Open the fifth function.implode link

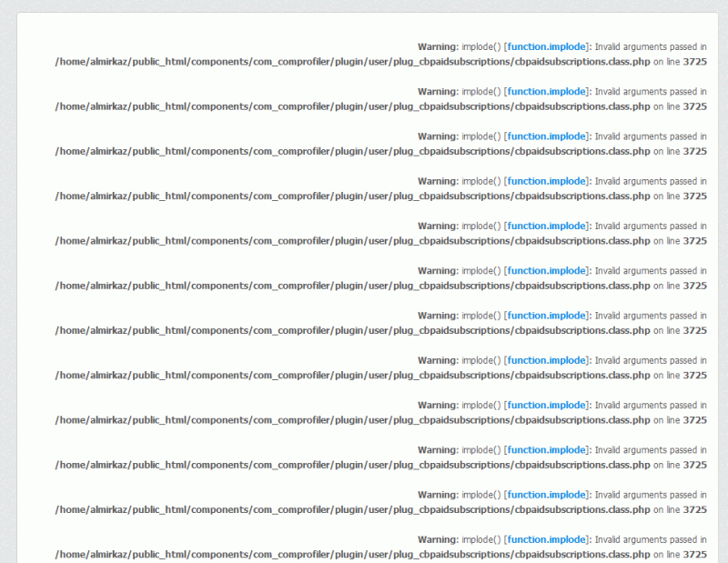pos(546,226)
